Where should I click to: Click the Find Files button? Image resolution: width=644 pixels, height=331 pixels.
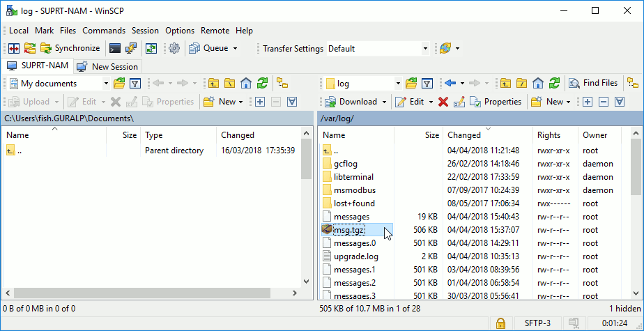[593, 84]
